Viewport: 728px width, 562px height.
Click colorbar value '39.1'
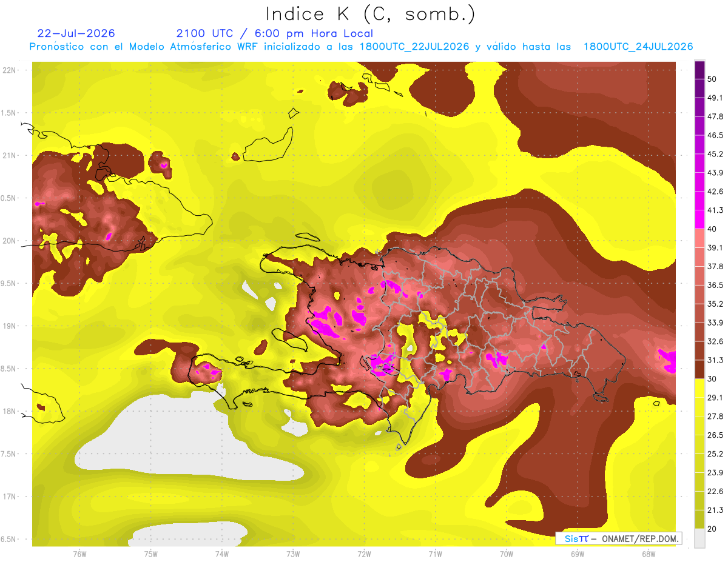coord(715,247)
